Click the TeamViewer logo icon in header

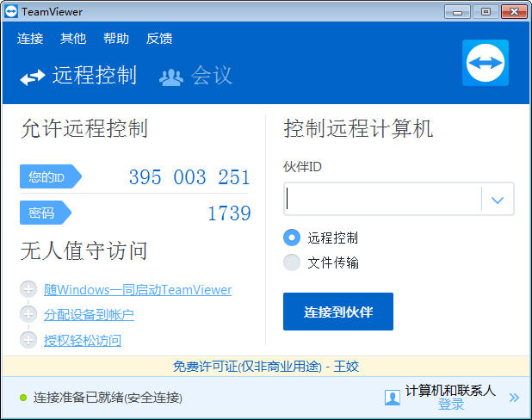485,63
